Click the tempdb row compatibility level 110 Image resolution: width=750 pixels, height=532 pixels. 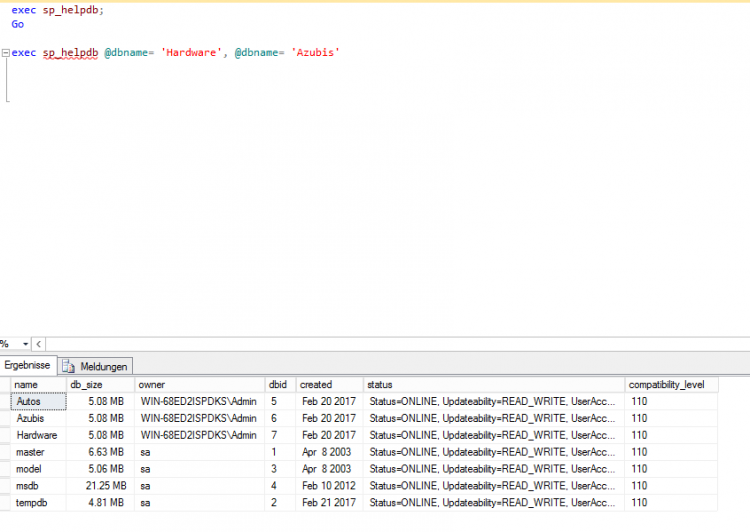tap(672, 503)
